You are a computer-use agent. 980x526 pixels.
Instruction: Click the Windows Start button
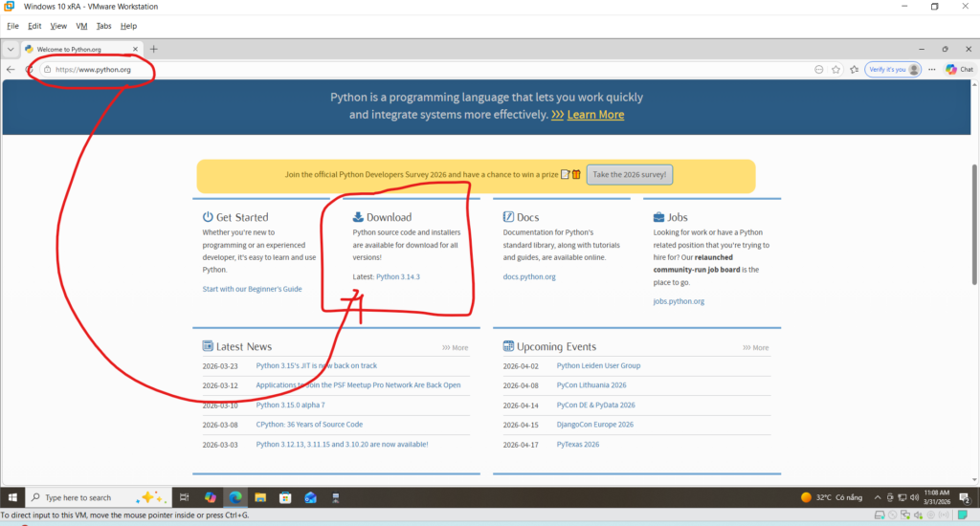point(11,497)
